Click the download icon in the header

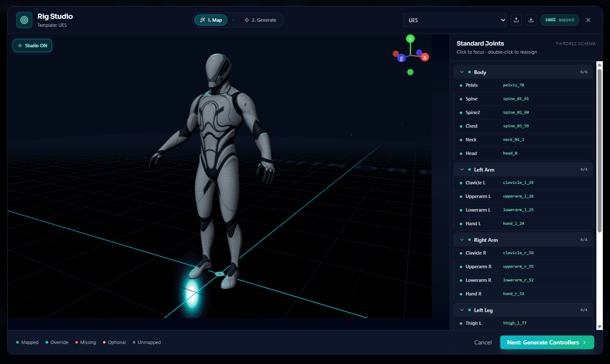pos(531,20)
